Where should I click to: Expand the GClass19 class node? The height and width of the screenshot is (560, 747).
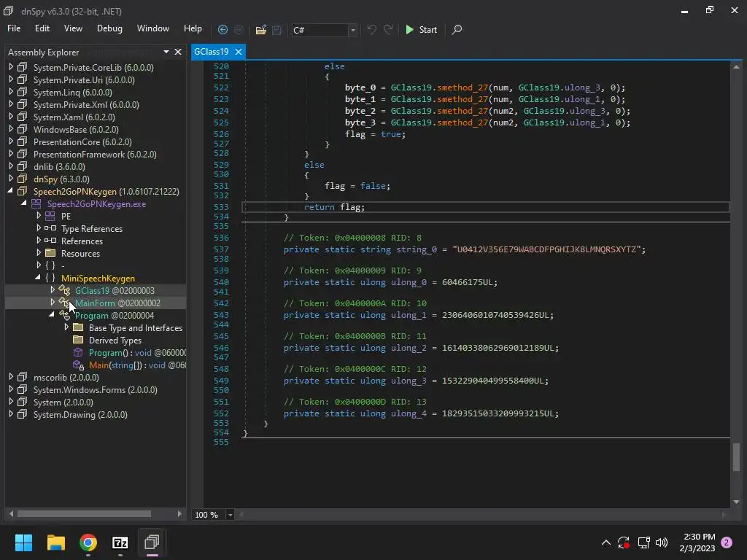(x=53, y=290)
